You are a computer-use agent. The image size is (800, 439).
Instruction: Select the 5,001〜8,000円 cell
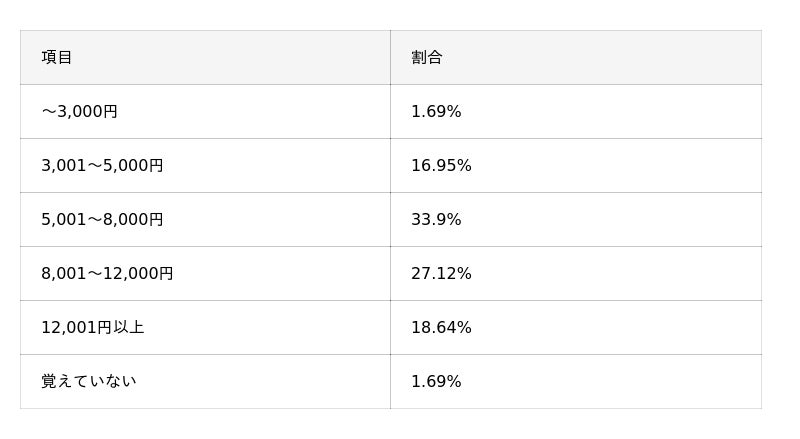pyautogui.click(x=102, y=220)
